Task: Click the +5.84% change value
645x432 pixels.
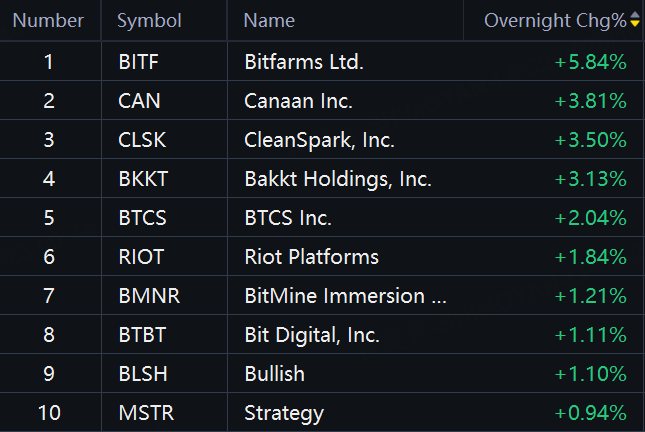Action: [590, 62]
